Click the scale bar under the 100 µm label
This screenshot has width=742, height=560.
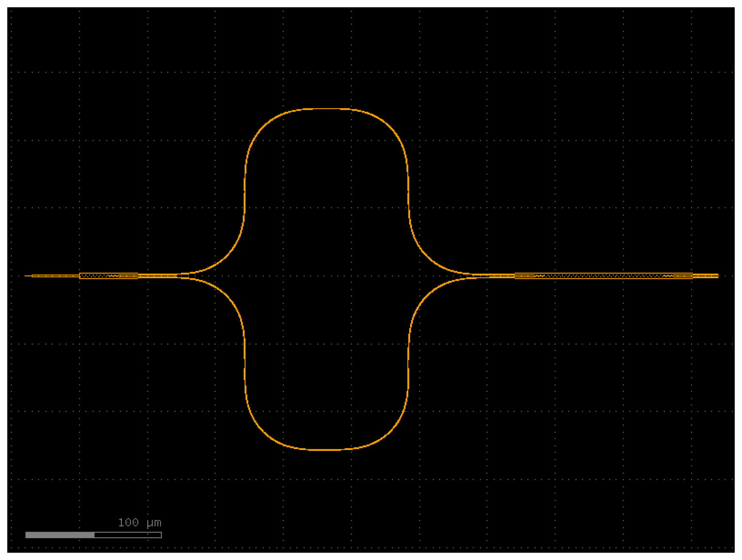coord(94,535)
